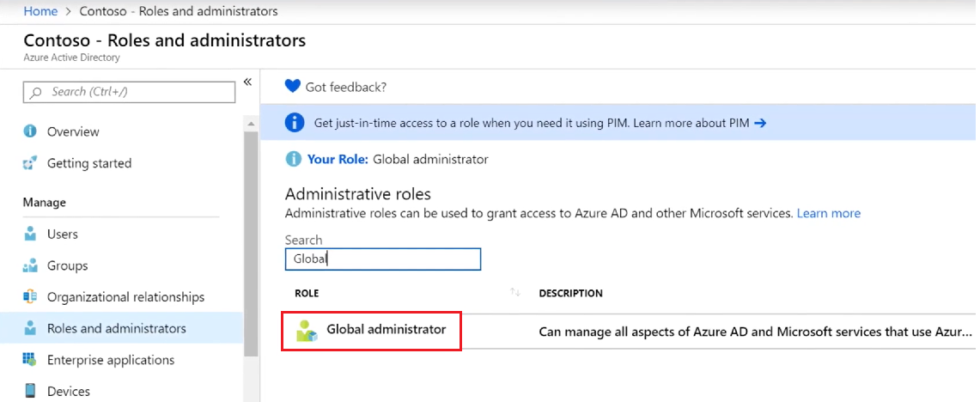980x402 pixels.
Task: Open the Overview menu item
Action: [73, 132]
